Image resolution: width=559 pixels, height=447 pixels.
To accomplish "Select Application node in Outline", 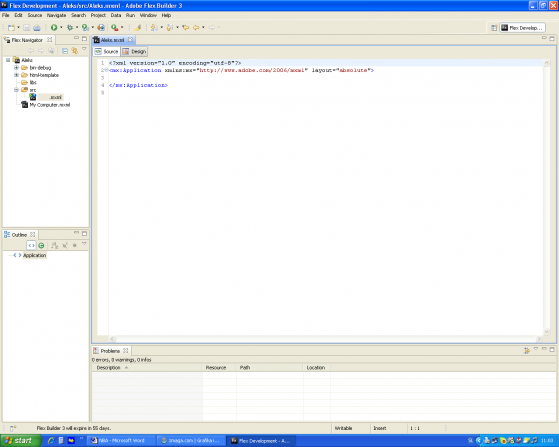I will (34, 255).
